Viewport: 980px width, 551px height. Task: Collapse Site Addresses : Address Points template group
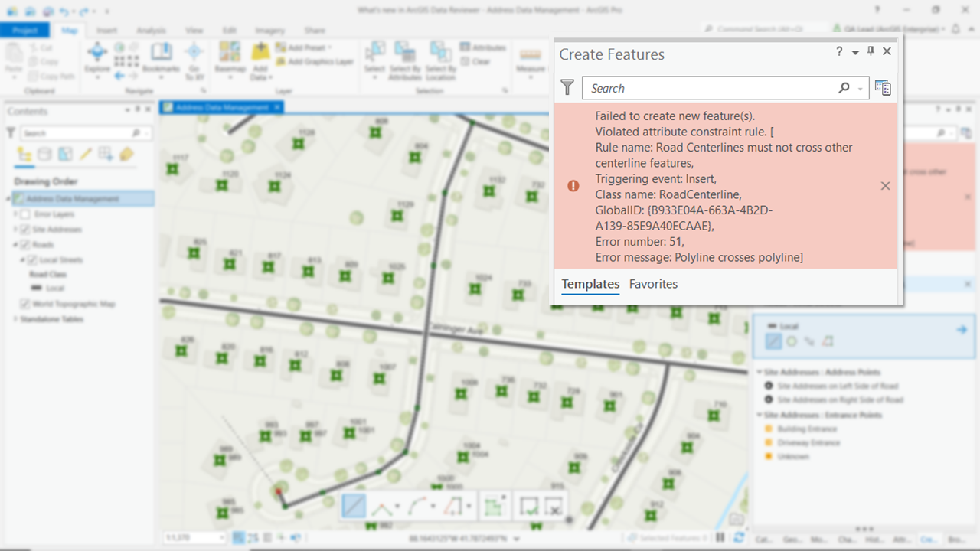[x=759, y=372]
